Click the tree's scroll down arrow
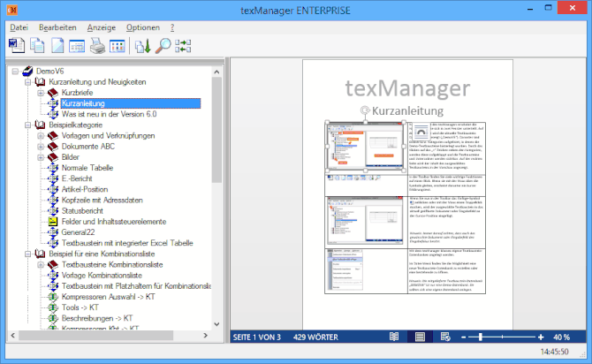592x364 pixels. 216,324
